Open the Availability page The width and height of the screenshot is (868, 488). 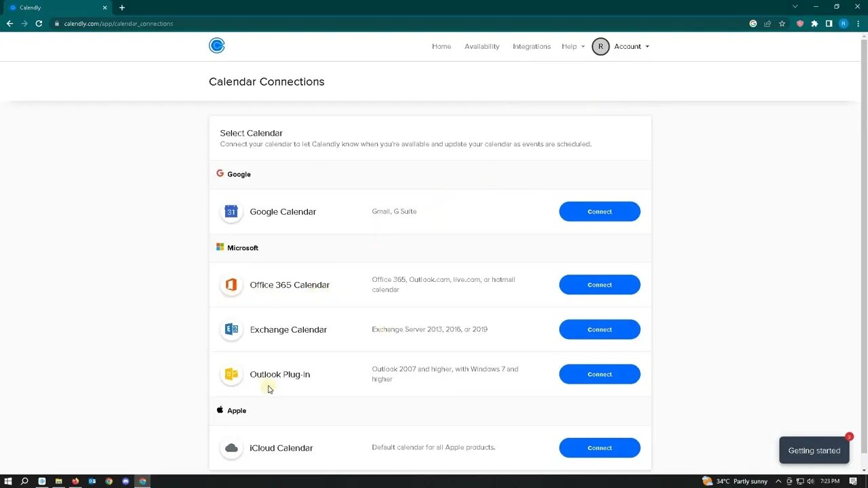[482, 47]
